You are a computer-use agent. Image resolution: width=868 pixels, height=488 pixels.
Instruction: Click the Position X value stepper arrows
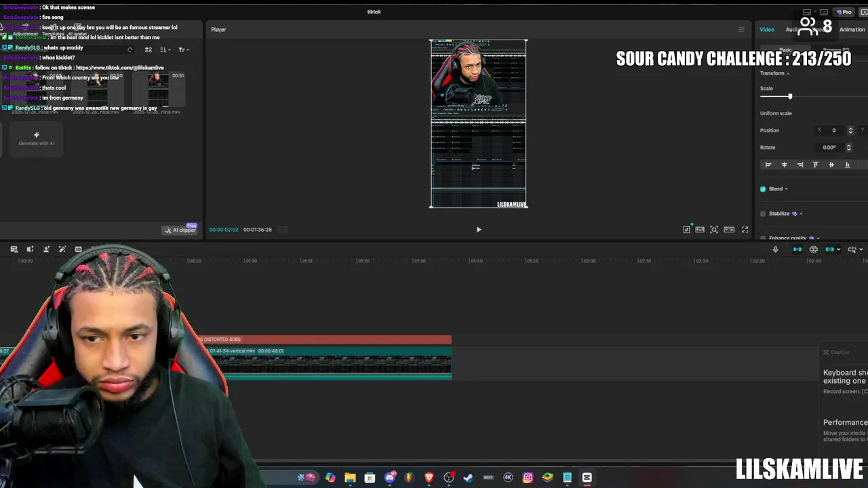[850, 130]
